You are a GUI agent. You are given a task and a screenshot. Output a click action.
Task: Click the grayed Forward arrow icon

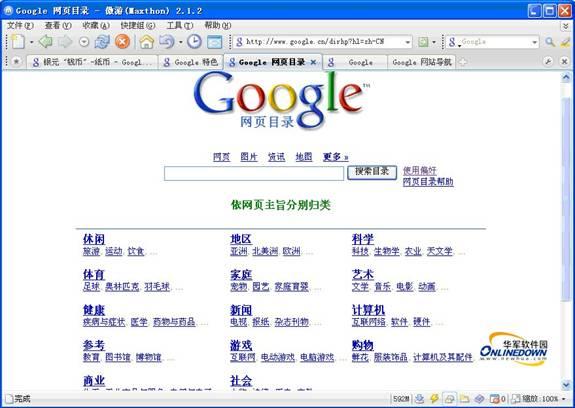coord(65,42)
